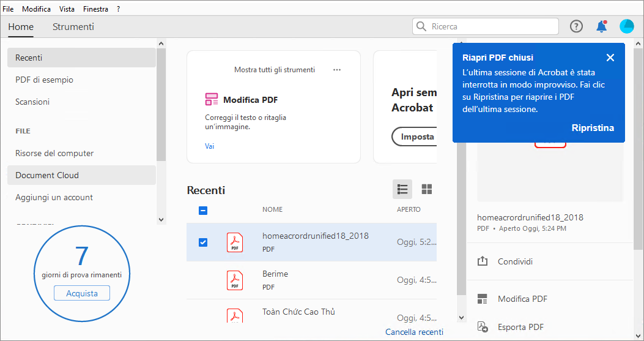Open the File menu
Screen dimensions: 644x341
point(8,9)
